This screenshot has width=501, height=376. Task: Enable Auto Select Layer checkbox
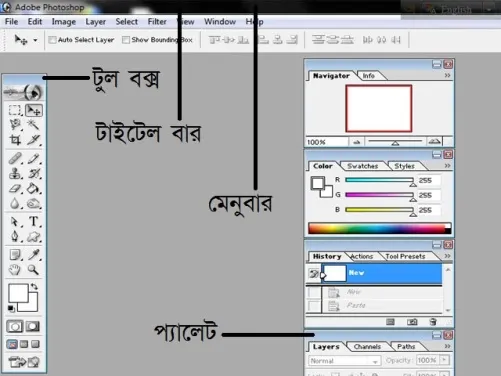(52, 40)
